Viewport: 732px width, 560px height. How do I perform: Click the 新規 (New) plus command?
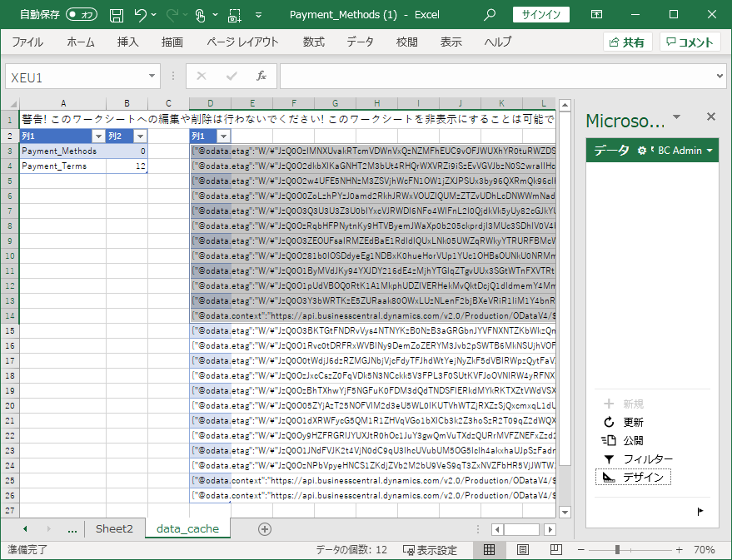point(624,404)
